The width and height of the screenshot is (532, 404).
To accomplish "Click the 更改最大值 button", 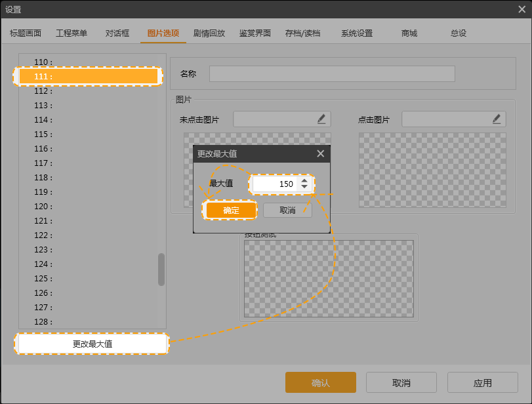I will click(x=91, y=344).
